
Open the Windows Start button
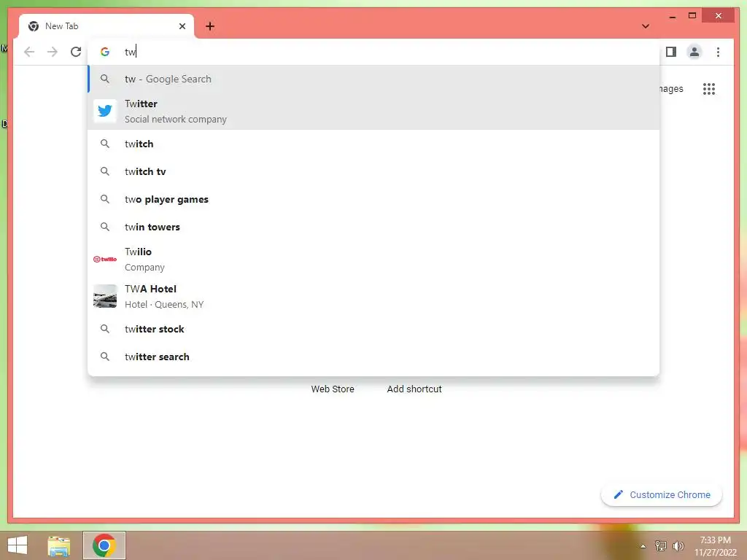pyautogui.click(x=18, y=545)
